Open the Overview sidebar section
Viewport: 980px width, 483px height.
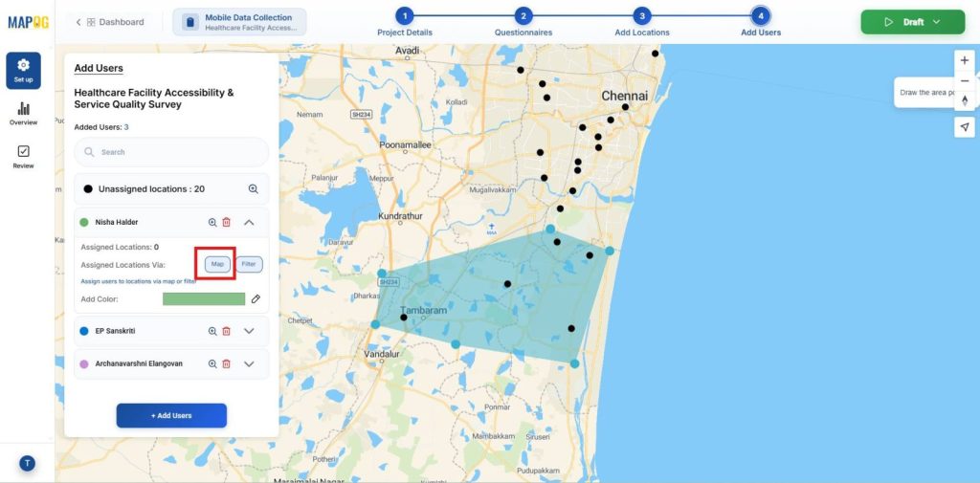point(24,114)
